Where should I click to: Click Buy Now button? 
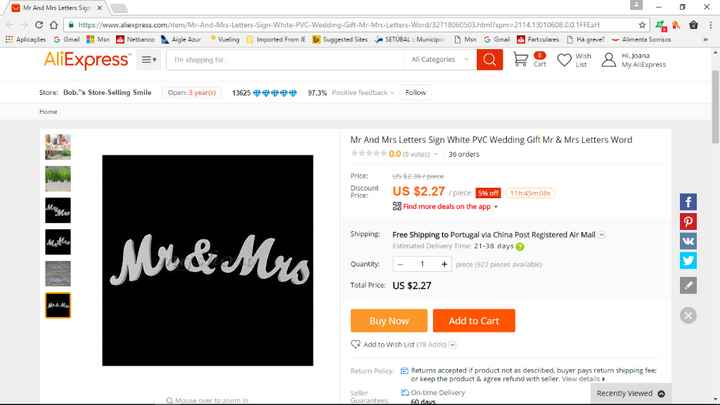click(389, 321)
